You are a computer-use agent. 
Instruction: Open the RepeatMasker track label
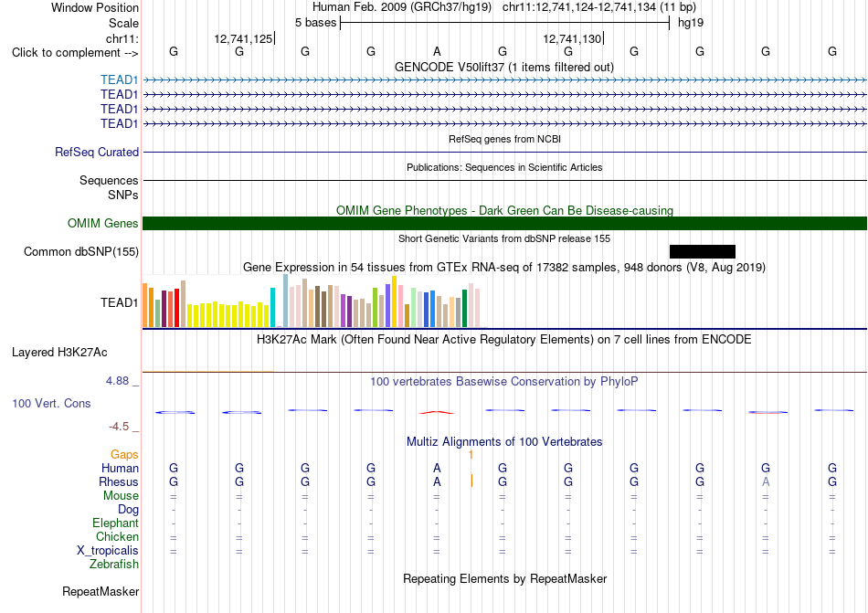coord(101,592)
